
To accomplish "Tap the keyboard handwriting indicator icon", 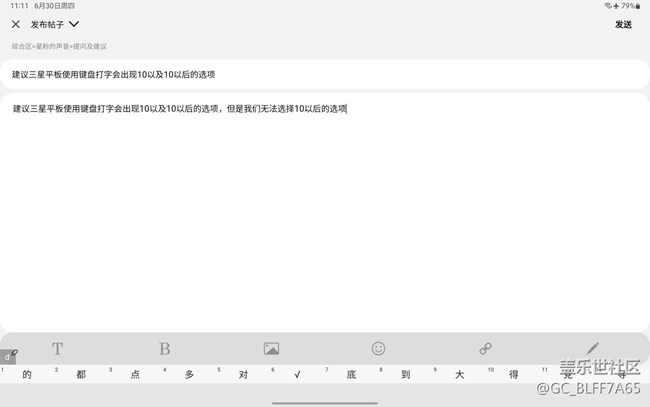I will coord(9,356).
